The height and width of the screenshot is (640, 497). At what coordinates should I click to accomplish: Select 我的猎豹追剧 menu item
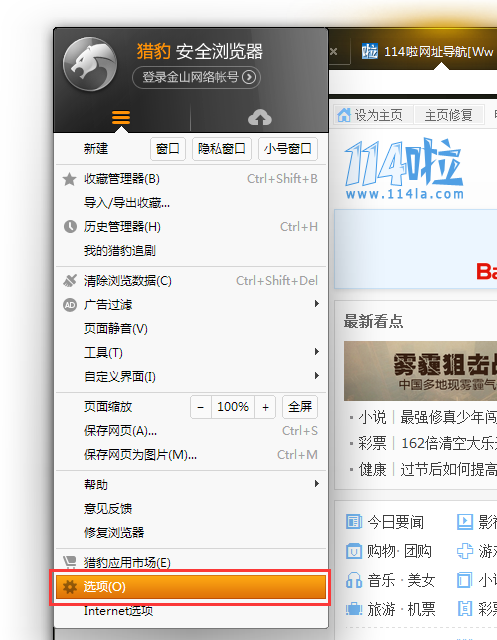tap(191, 251)
